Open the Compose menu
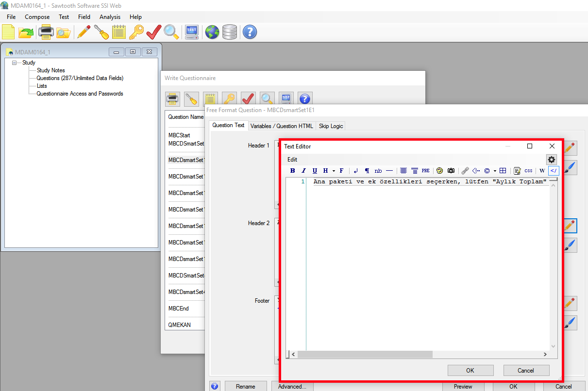Viewport: 588px width, 391px height. (37, 17)
